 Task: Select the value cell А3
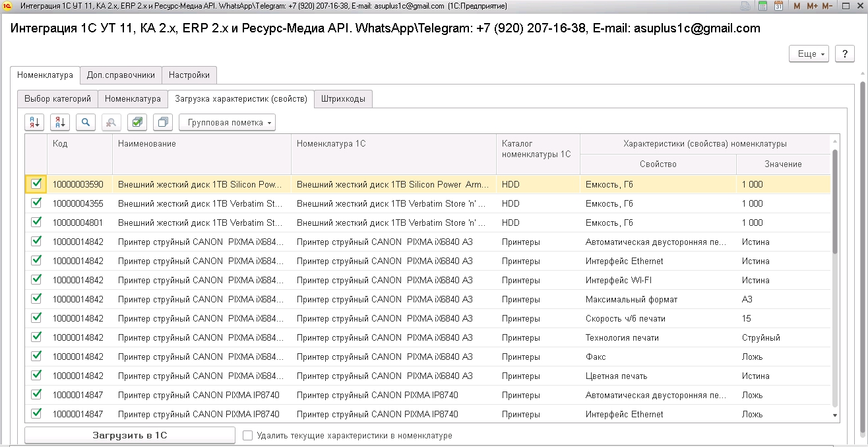783,299
